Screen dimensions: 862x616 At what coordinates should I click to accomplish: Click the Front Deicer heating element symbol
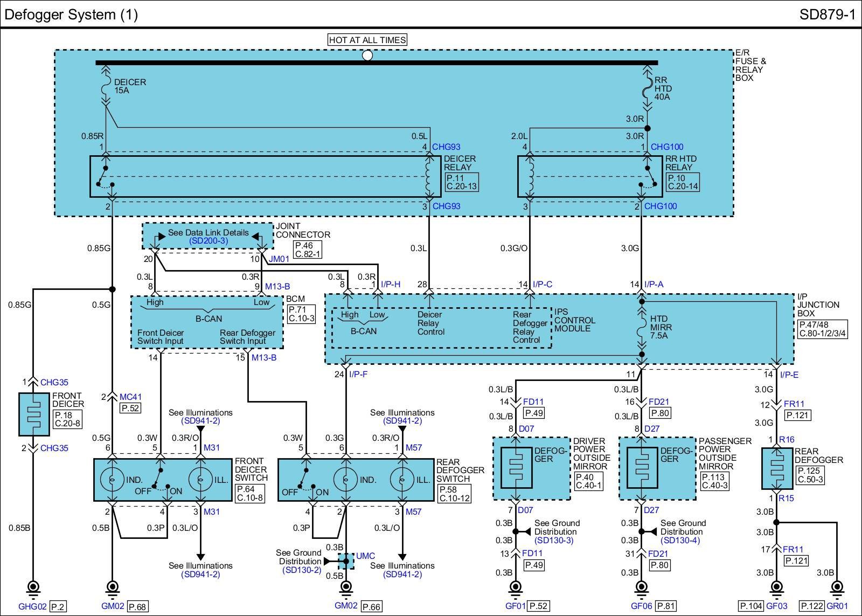click(33, 414)
